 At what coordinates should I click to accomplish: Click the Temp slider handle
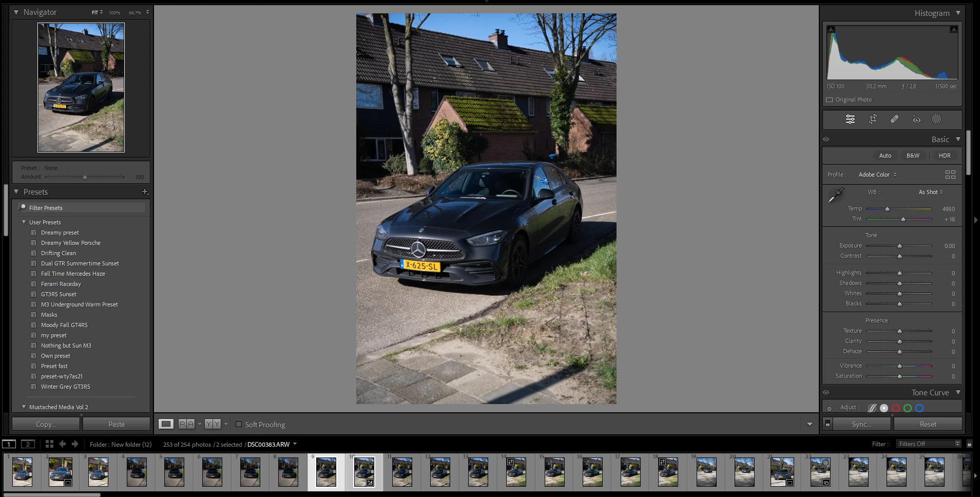tap(887, 209)
